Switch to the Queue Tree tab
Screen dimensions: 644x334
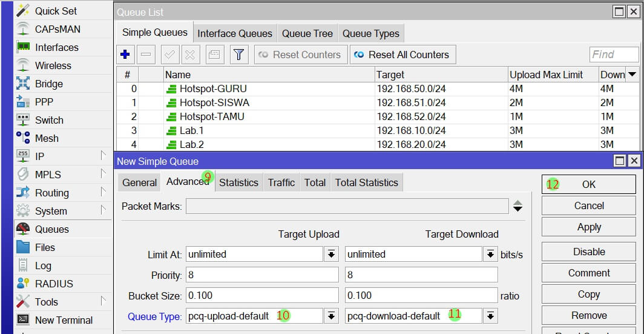[x=307, y=33]
